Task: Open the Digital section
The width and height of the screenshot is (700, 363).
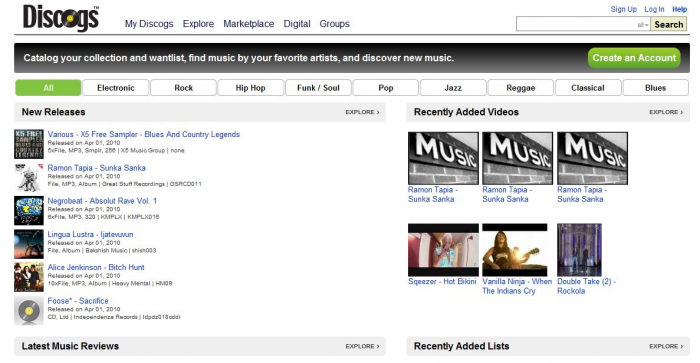Action: (x=297, y=24)
